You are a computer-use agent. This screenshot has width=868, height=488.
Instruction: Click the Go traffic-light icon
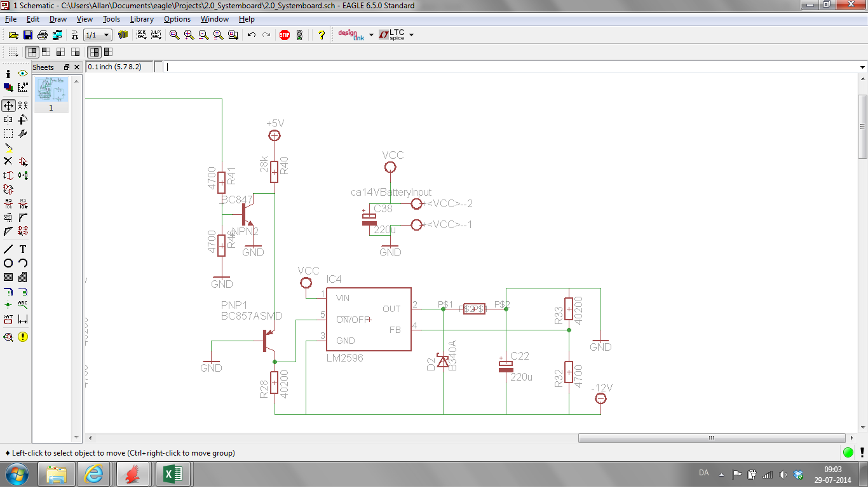tap(299, 35)
